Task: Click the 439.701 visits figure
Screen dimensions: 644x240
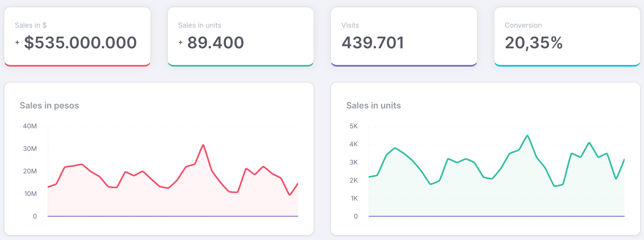Action: pyautogui.click(x=372, y=42)
